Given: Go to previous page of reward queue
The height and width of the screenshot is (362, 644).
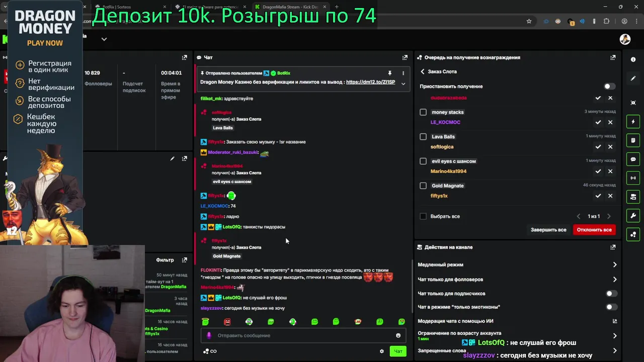Looking at the screenshot, I should (579, 216).
